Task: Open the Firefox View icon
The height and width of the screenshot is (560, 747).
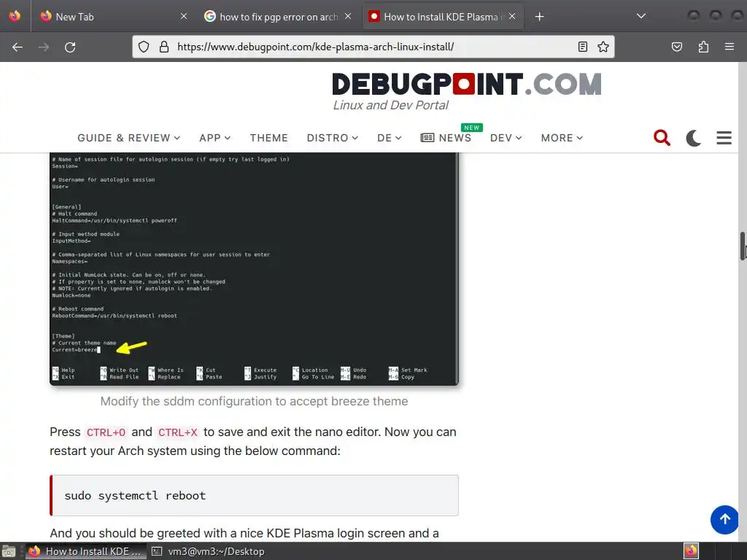Action: [15, 16]
